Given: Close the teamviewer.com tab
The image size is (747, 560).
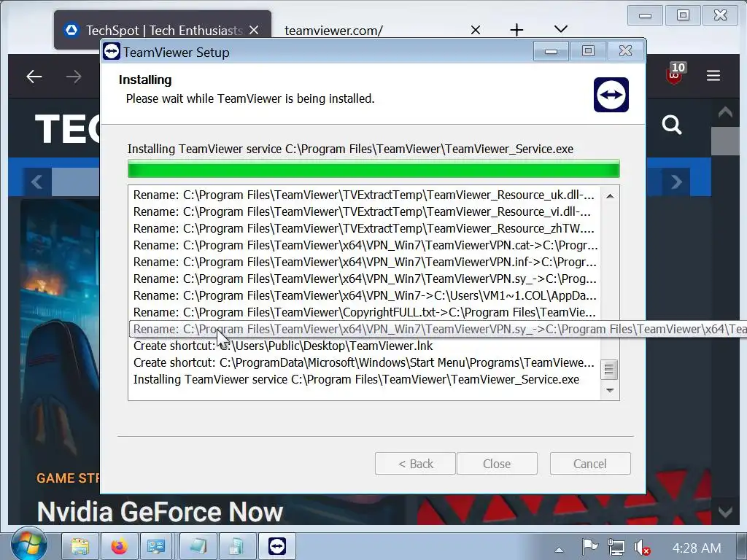Looking at the screenshot, I should (475, 30).
